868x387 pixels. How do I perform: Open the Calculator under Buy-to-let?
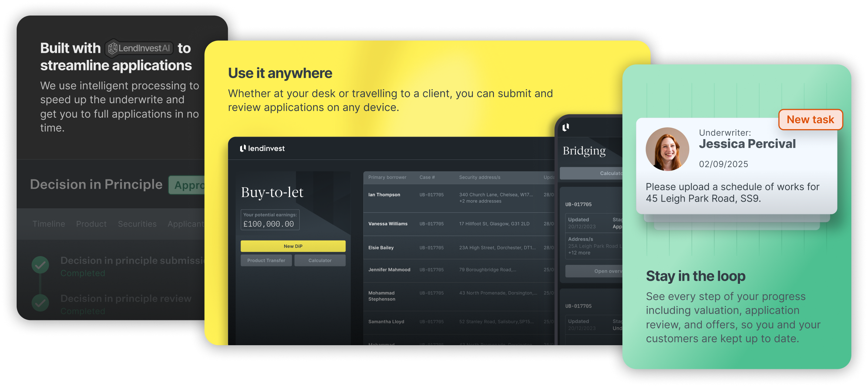(x=320, y=260)
